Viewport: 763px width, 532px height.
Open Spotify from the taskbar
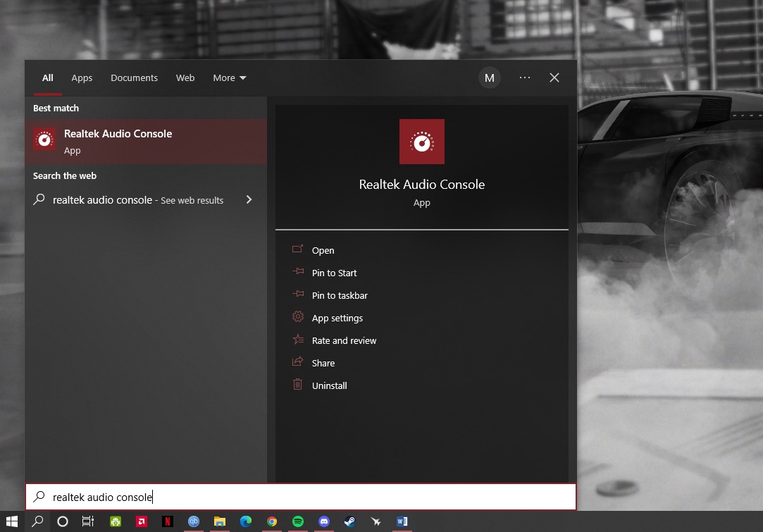(x=298, y=521)
